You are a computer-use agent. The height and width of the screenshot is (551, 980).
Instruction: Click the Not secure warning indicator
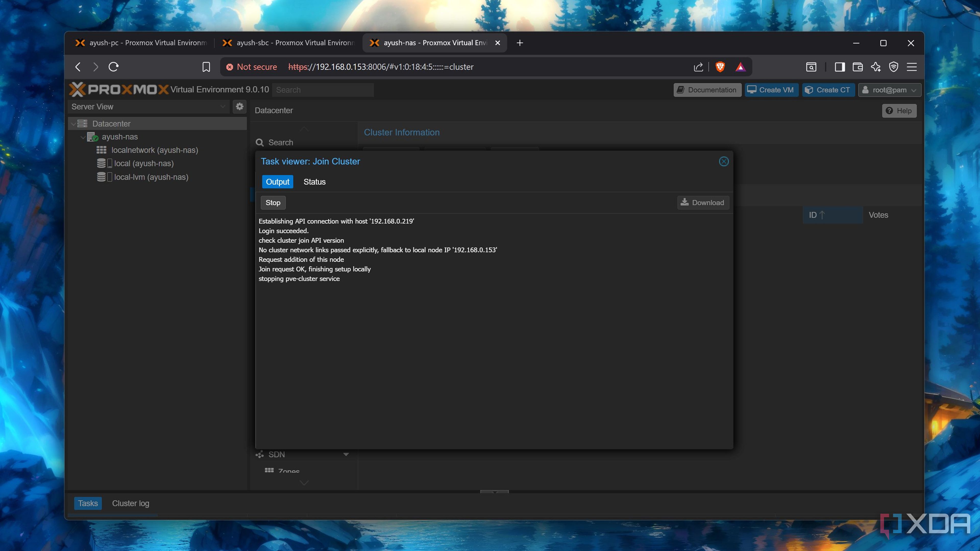tap(251, 67)
